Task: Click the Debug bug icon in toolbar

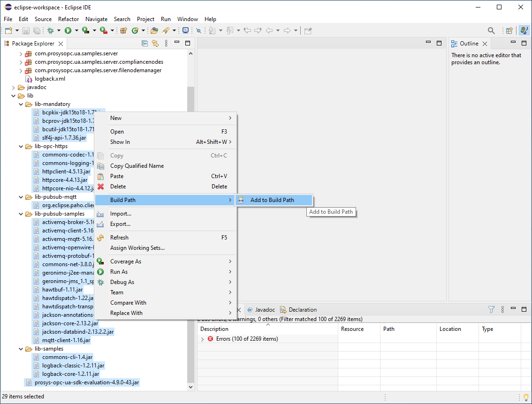Action: pyautogui.click(x=50, y=30)
